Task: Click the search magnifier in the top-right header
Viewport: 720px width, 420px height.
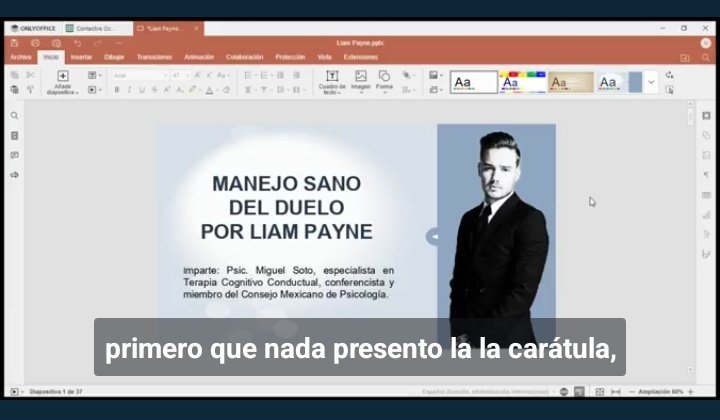Action: click(705, 58)
